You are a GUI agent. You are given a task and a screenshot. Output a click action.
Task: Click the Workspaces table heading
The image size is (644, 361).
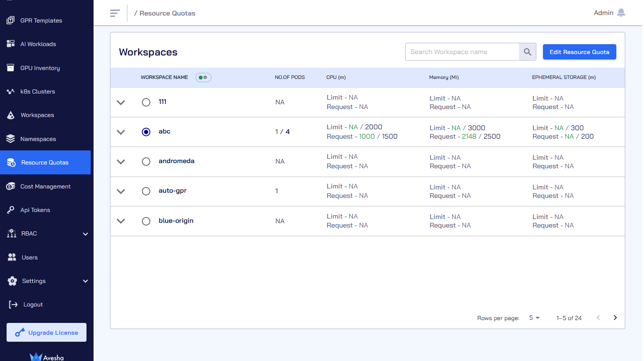pos(148,52)
